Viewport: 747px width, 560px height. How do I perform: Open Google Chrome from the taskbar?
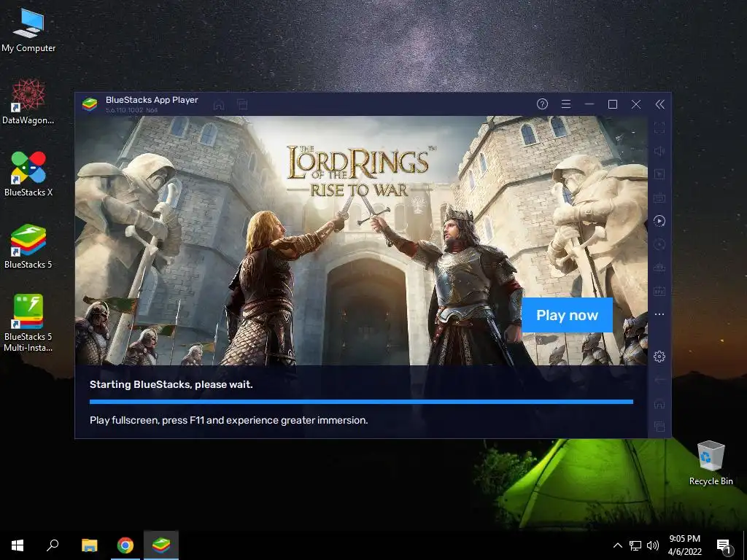(125, 545)
